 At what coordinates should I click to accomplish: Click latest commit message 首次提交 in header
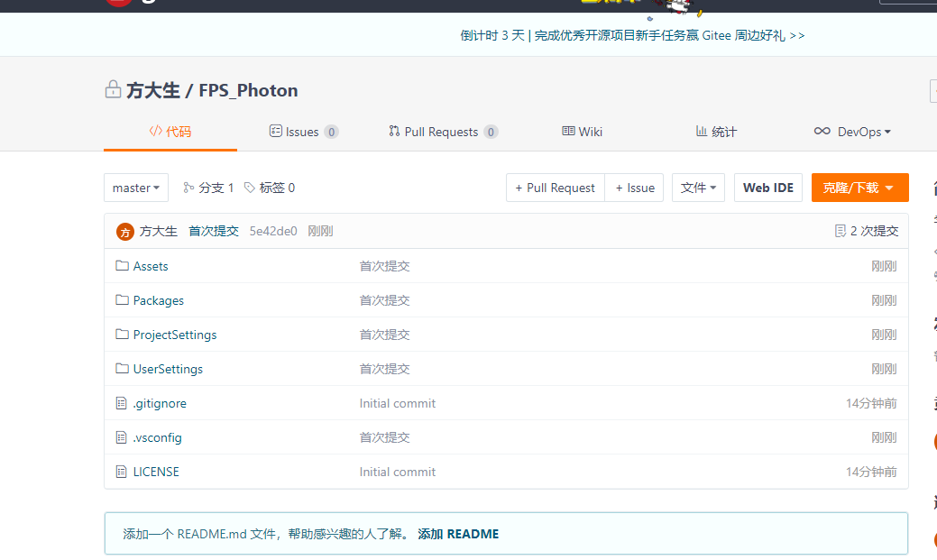tap(214, 231)
